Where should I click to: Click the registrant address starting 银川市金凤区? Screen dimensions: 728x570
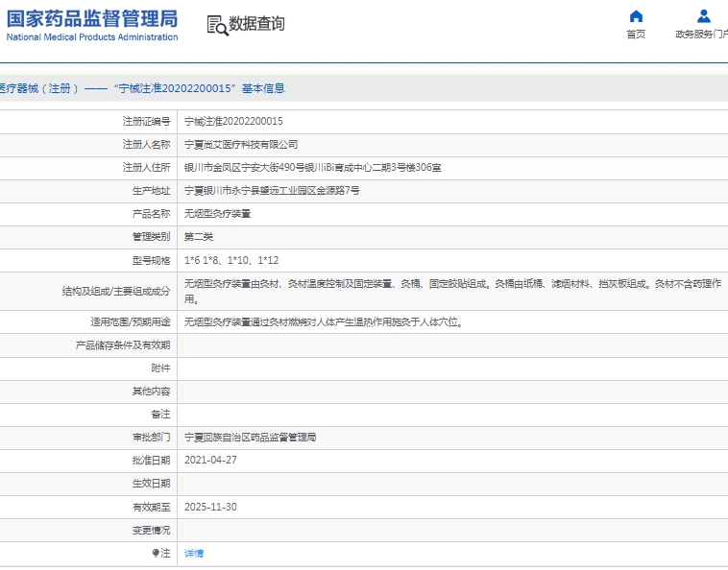(x=312, y=167)
